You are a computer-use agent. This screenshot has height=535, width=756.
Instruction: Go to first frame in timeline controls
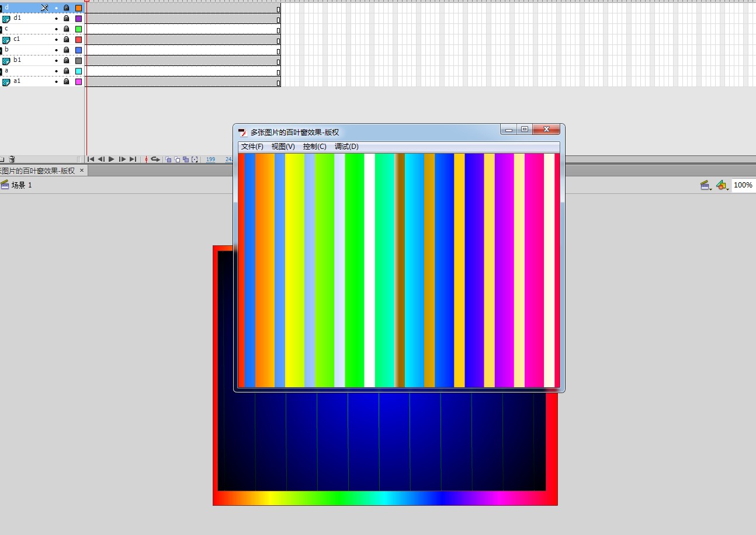tap(91, 159)
